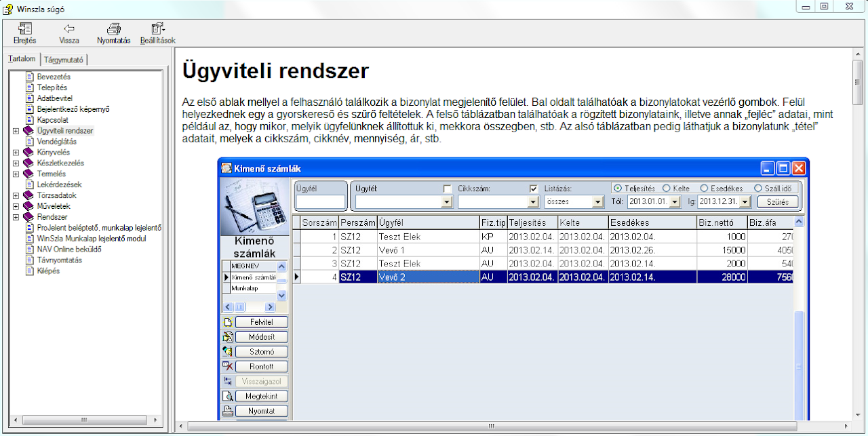The image size is (868, 436).
Task: Go back using the Vissza arrow icon
Action: point(69,28)
